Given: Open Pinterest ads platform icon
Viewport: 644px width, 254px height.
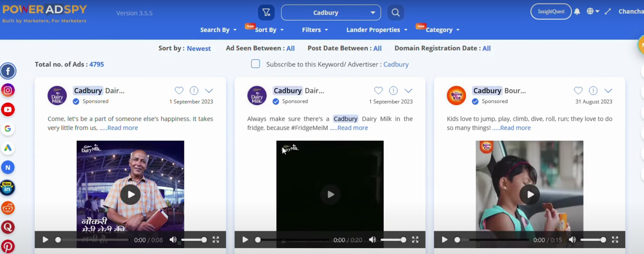Looking at the screenshot, I should click(8, 247).
